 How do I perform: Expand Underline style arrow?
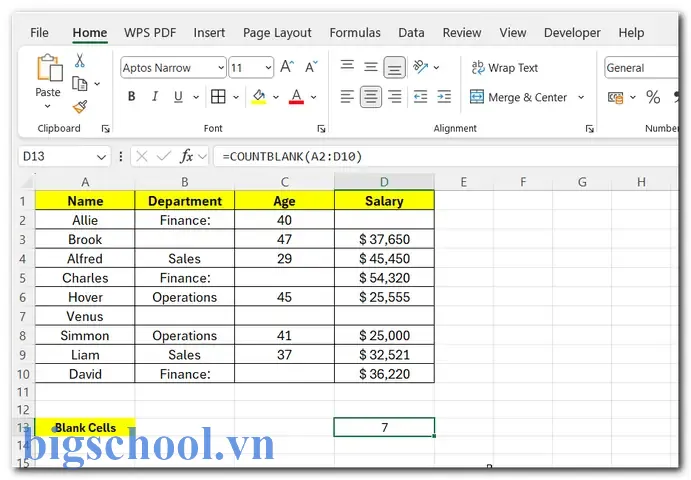coord(196,97)
